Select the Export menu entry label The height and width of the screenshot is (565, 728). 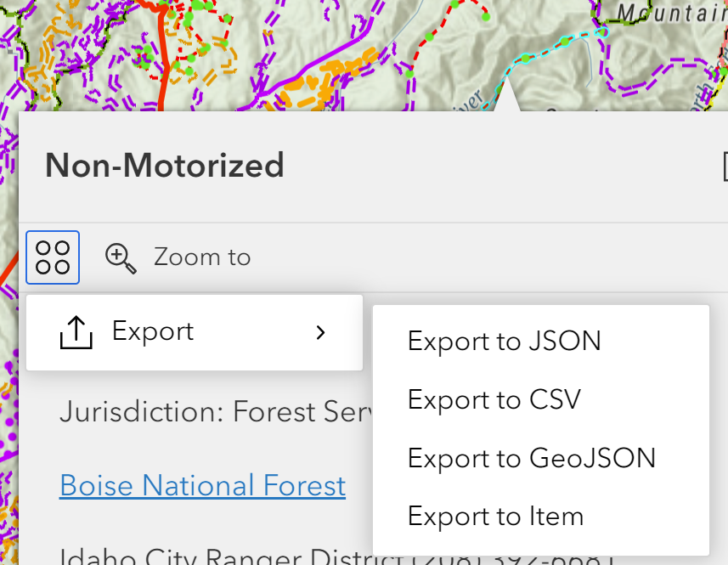click(153, 331)
